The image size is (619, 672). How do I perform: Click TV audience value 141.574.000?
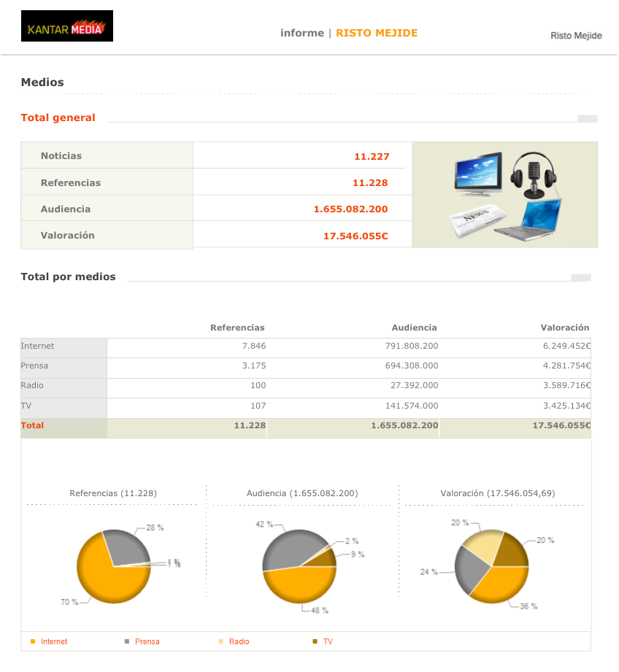click(412, 406)
